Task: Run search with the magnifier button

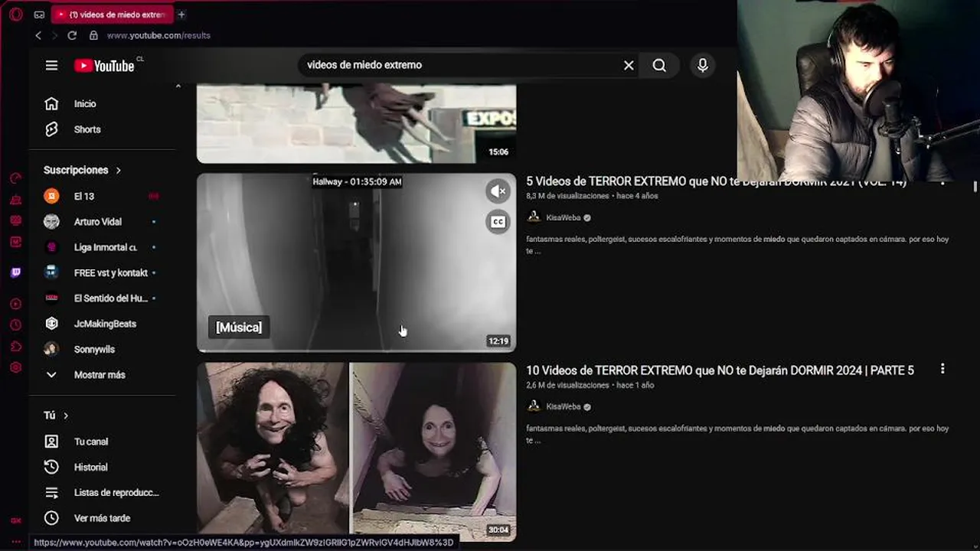Action: [x=659, y=66]
